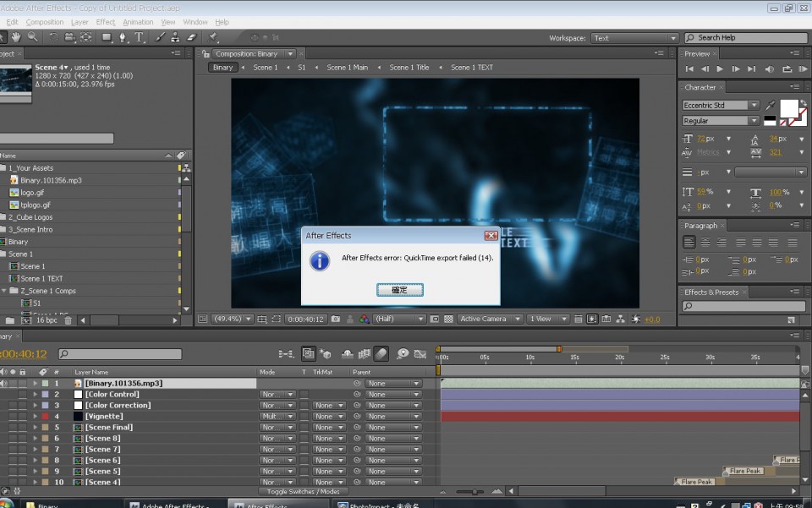Toggle audio for Binary.101356.mp3 layer
812x508 pixels.
point(3,384)
